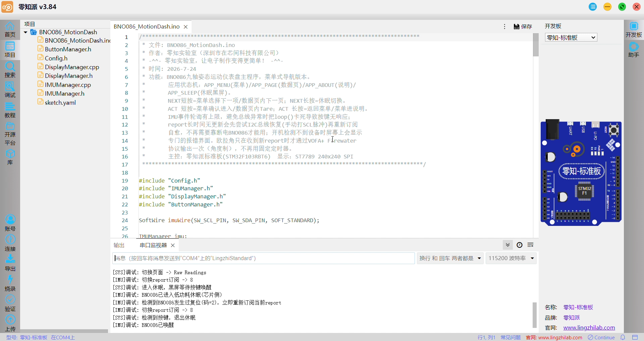Click the 烧录 flash sidebar icon
The image size is (644, 341).
[10, 284]
